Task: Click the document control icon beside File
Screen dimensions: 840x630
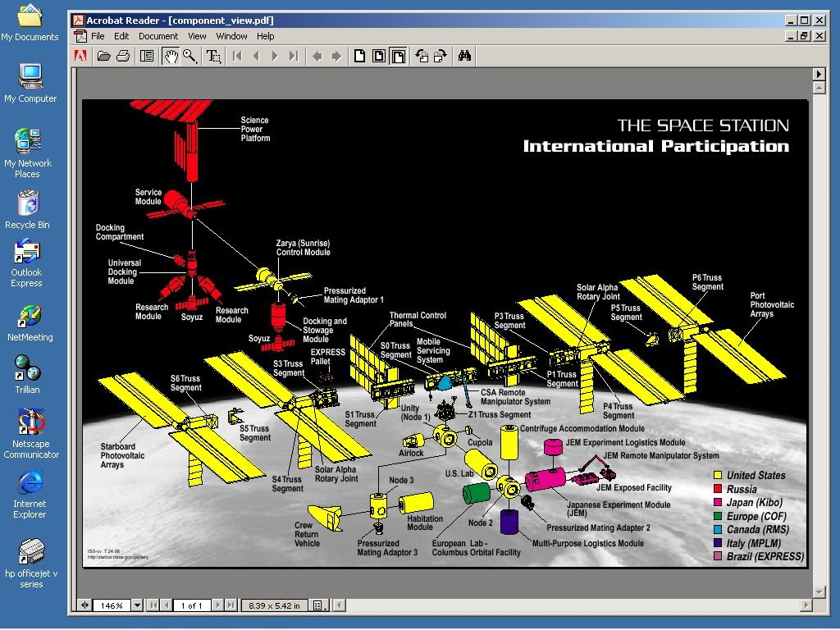Action: tap(80, 36)
